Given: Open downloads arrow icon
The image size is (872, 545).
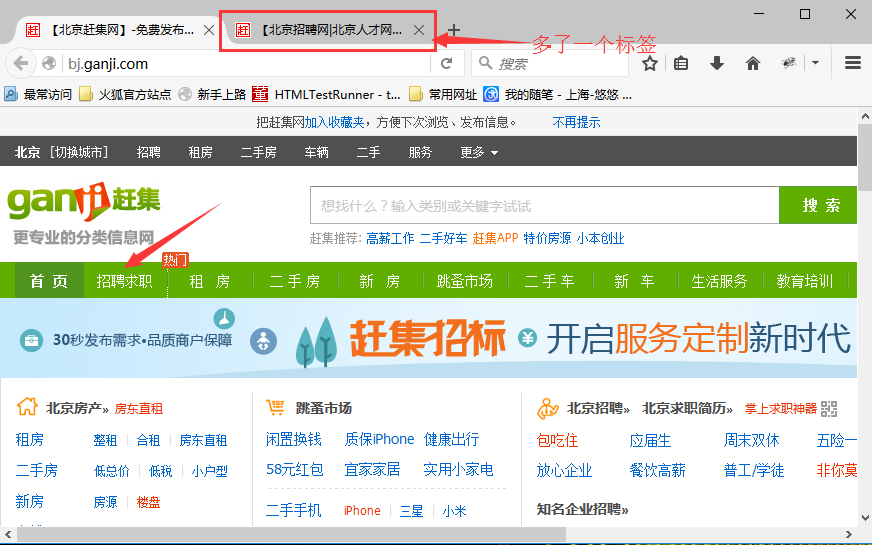Looking at the screenshot, I should click(717, 63).
